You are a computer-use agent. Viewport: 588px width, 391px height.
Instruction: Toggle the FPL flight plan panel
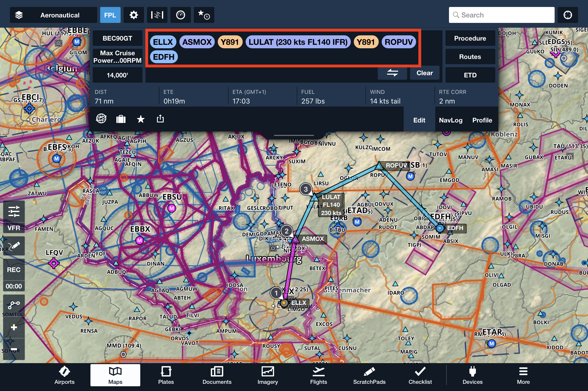(110, 15)
